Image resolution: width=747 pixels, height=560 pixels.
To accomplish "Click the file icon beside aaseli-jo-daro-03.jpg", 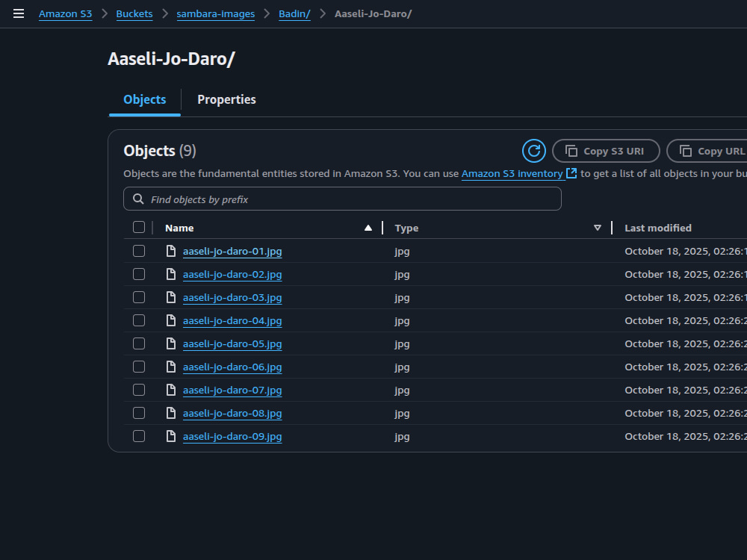I will (170, 297).
